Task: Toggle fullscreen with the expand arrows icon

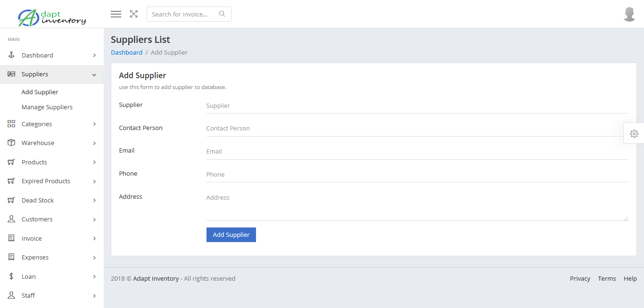Action: click(x=134, y=14)
